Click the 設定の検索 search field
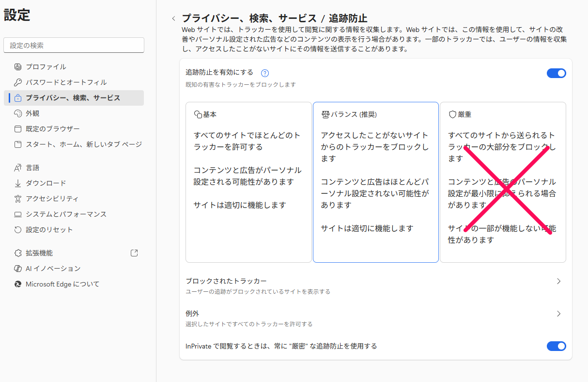 [74, 46]
